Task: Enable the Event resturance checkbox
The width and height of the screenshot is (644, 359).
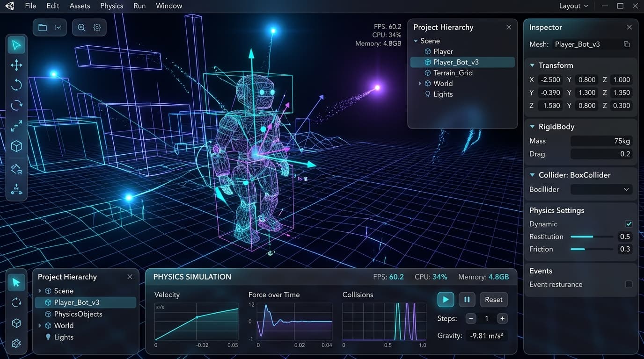Action: (629, 284)
